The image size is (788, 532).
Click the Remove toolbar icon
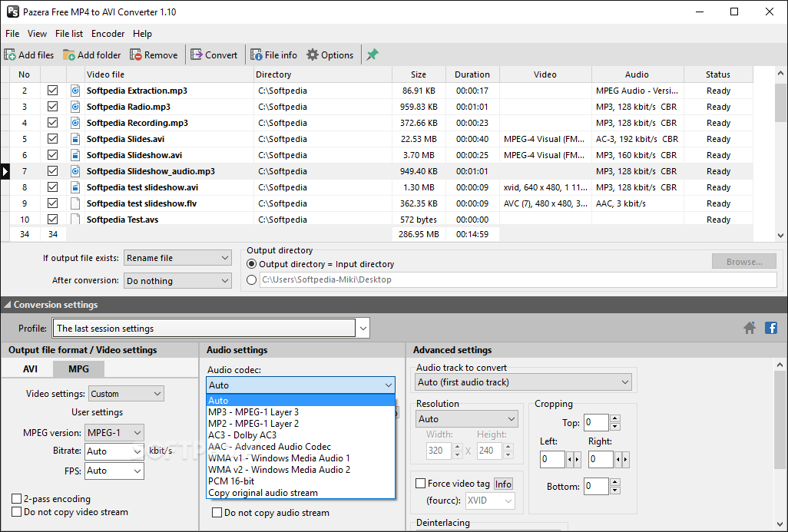coord(136,55)
